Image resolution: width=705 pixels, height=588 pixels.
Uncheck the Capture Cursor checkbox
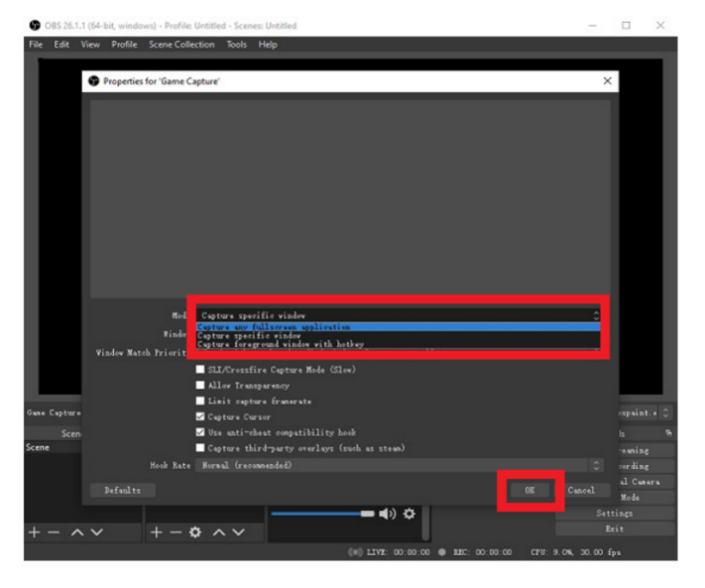click(x=200, y=416)
